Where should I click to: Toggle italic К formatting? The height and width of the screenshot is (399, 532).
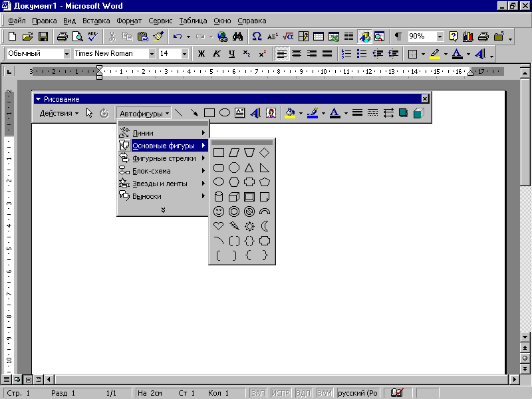(217, 54)
